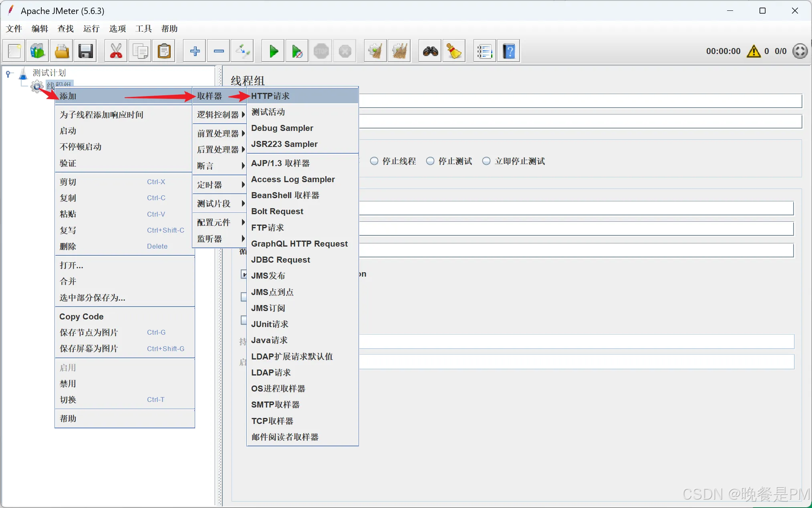Click the Reset search brush icon
This screenshot has width=812, height=508.
454,51
